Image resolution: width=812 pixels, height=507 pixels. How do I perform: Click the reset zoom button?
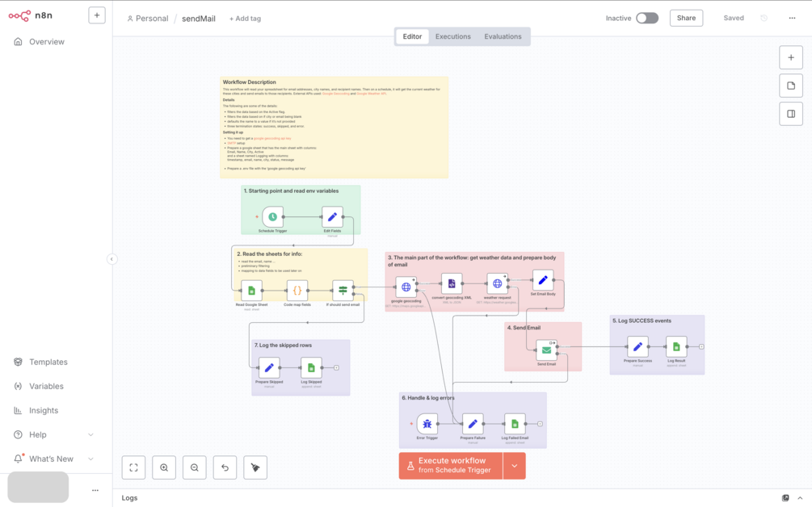coord(225,467)
